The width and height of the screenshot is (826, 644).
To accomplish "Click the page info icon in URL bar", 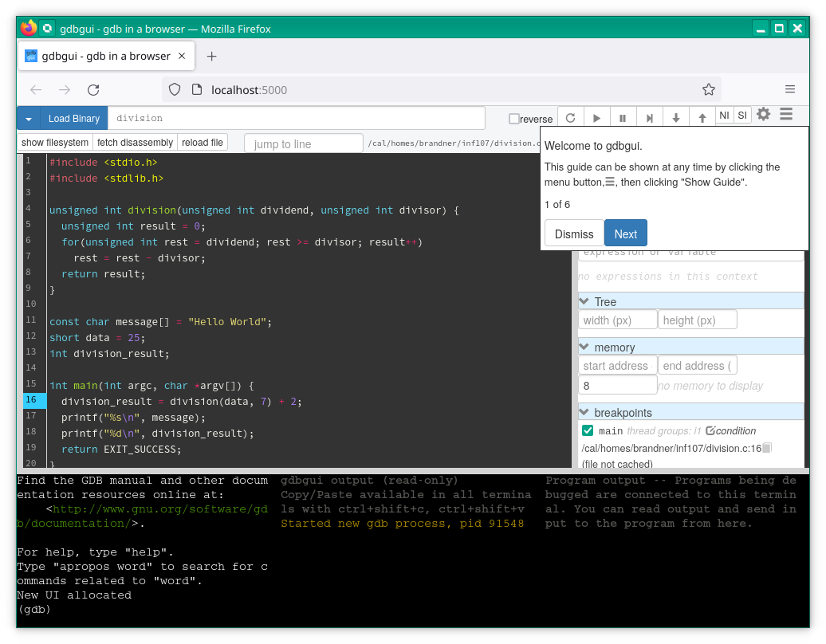I will pos(196,89).
